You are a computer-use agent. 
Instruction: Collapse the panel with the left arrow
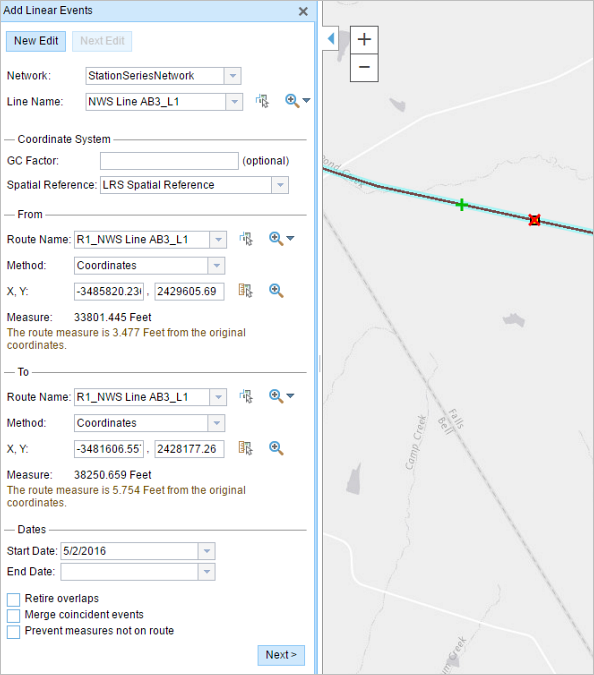click(331, 39)
